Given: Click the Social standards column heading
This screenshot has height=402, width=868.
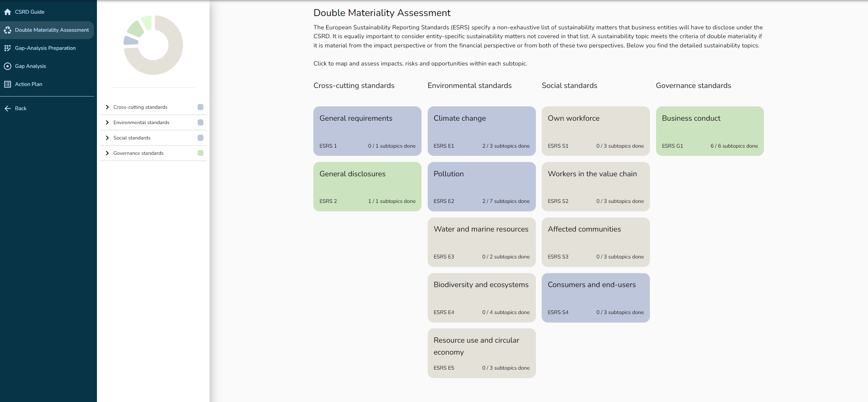Looking at the screenshot, I should coord(569,86).
